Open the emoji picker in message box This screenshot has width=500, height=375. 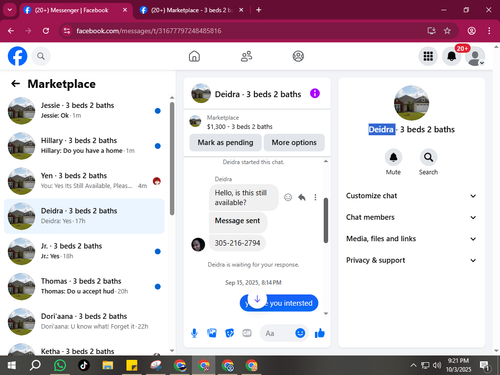300,333
